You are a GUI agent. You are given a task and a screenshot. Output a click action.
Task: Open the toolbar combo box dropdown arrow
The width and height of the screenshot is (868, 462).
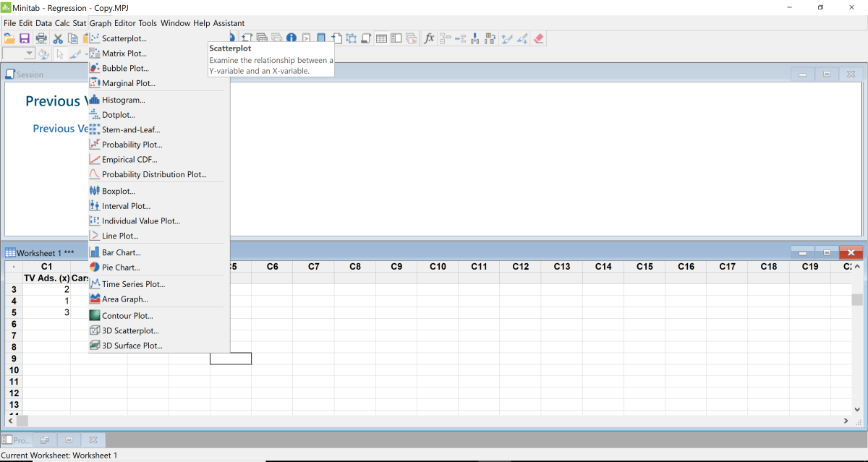pyautogui.click(x=29, y=53)
